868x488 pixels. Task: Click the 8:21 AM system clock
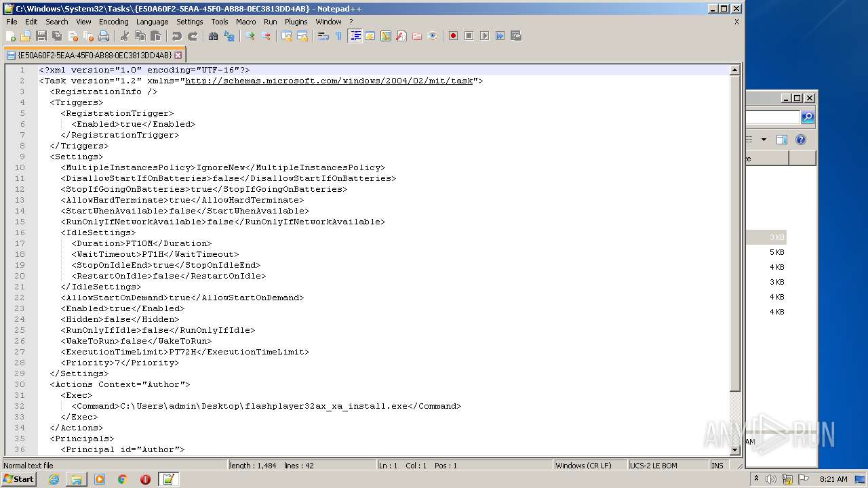click(x=833, y=479)
